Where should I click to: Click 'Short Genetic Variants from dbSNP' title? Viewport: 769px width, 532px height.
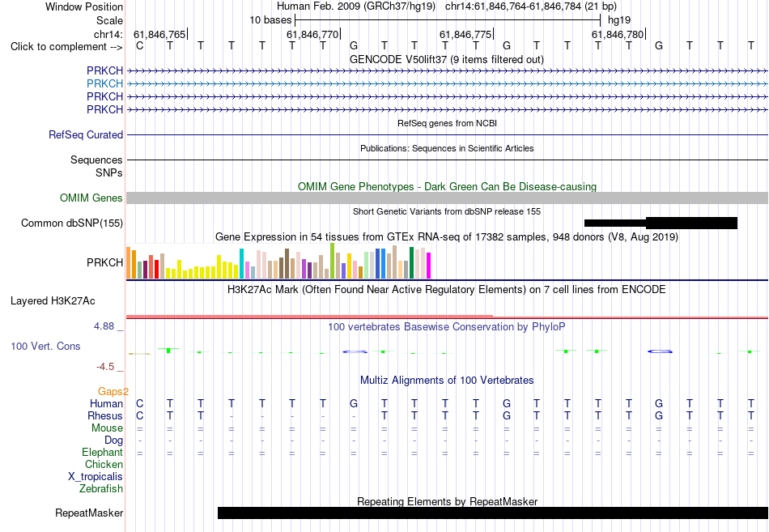click(x=447, y=211)
